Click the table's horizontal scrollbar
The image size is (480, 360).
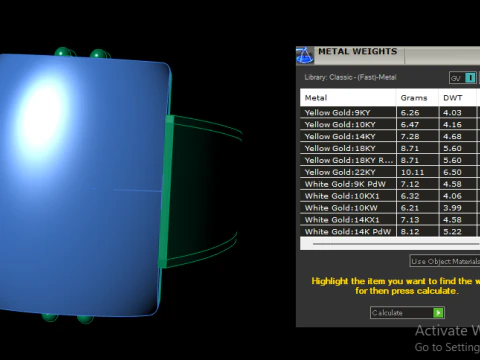396,244
